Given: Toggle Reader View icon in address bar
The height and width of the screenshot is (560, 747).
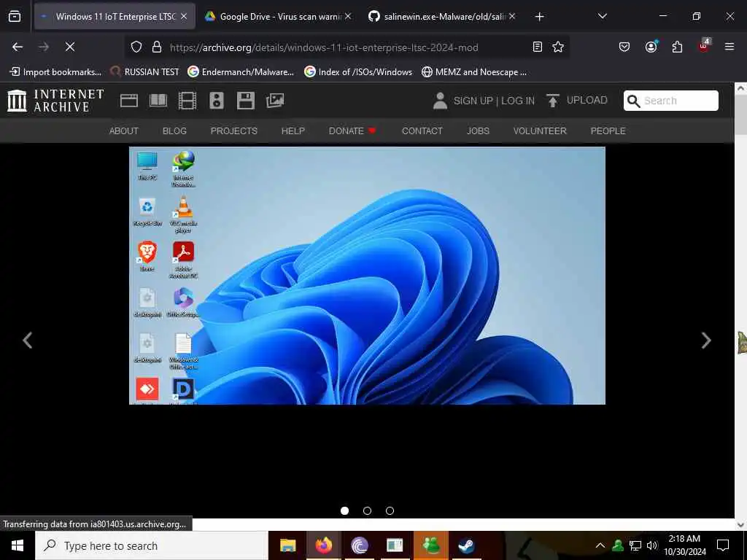Looking at the screenshot, I should [538, 47].
